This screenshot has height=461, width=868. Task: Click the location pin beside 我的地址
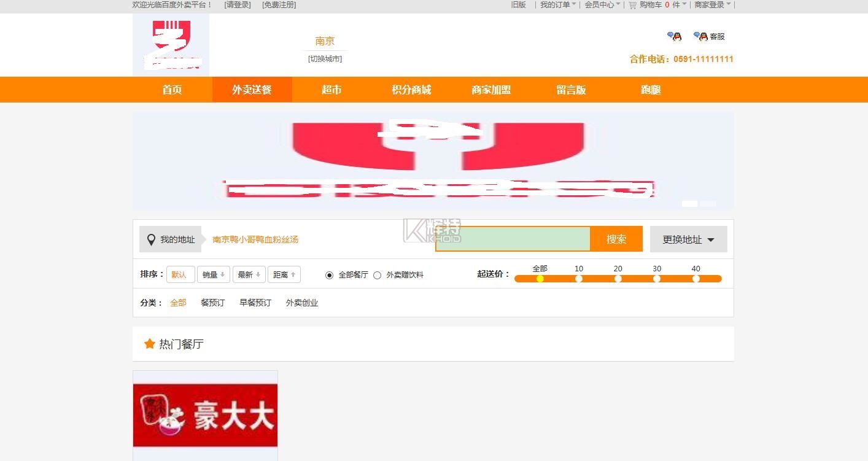(x=151, y=239)
